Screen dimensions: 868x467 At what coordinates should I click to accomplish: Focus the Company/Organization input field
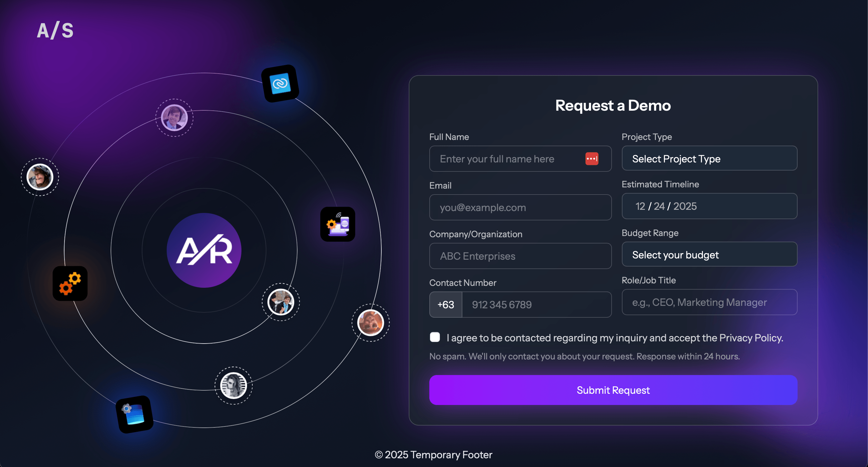coord(520,256)
